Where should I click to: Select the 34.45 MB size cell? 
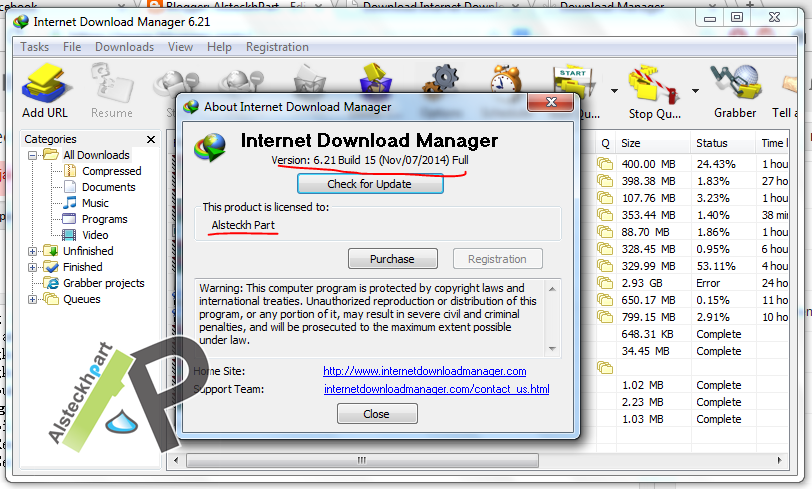point(645,351)
